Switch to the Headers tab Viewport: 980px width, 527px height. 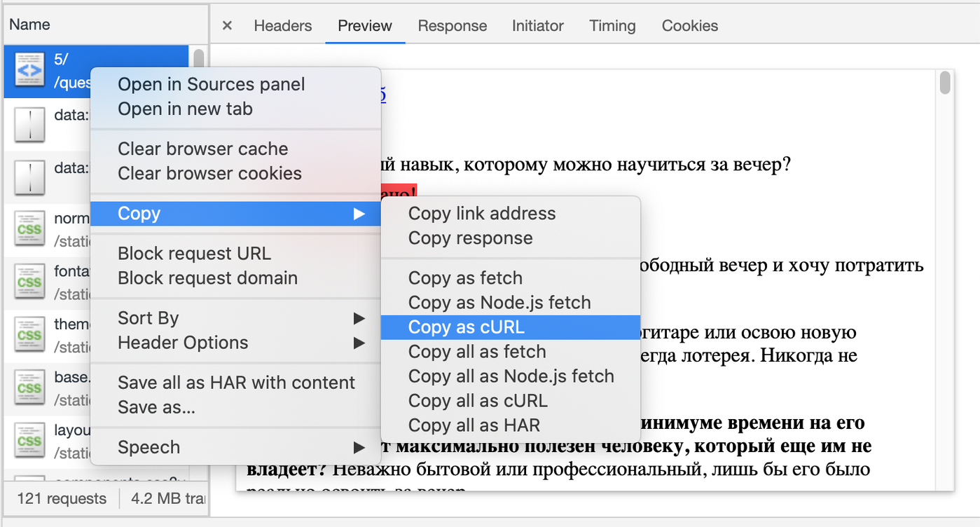282,26
